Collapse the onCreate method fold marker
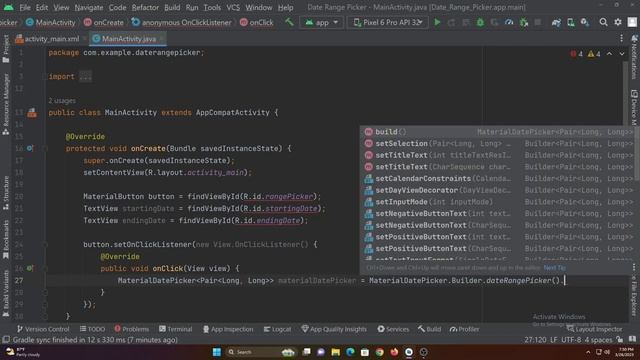The width and height of the screenshot is (640, 360). pyautogui.click(x=45, y=148)
